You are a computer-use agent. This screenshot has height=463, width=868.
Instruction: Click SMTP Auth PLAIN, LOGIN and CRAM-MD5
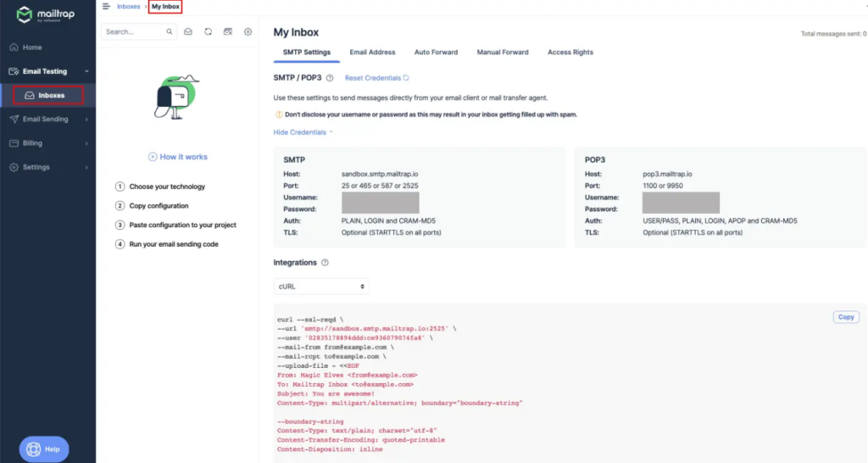click(388, 221)
